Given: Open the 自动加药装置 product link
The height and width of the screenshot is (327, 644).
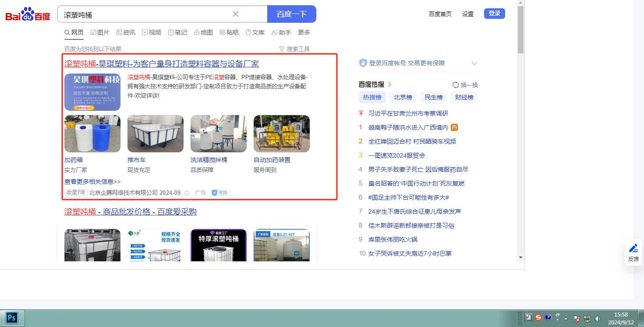Looking at the screenshot, I should 272,160.
